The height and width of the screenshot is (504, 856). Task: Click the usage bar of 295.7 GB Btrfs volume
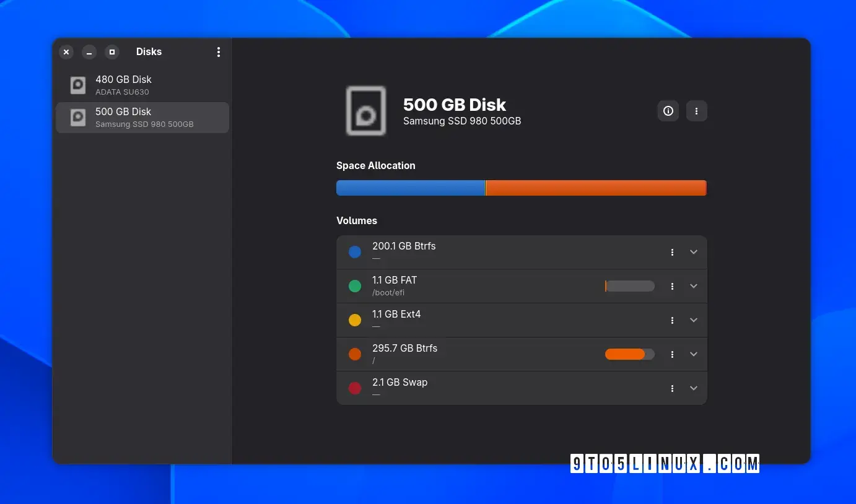point(630,354)
